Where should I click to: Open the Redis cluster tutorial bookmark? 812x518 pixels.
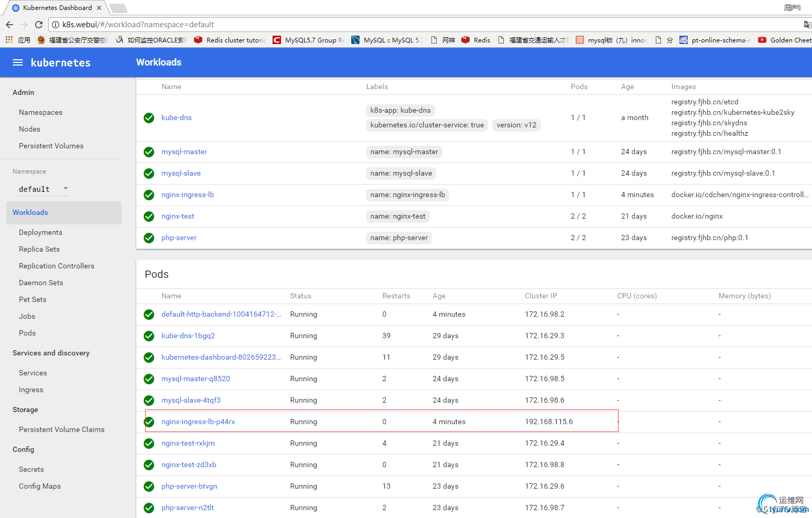pyautogui.click(x=230, y=40)
